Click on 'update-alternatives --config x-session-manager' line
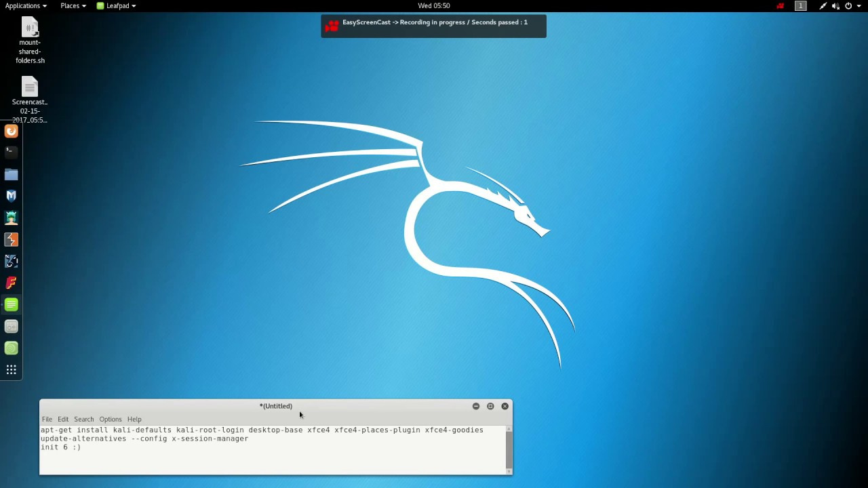 click(144, 439)
